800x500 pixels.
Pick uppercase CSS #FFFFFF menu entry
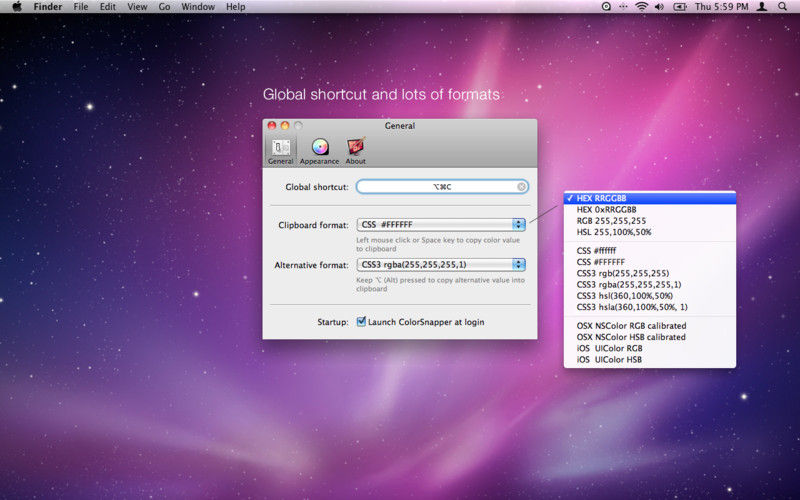coord(649,262)
